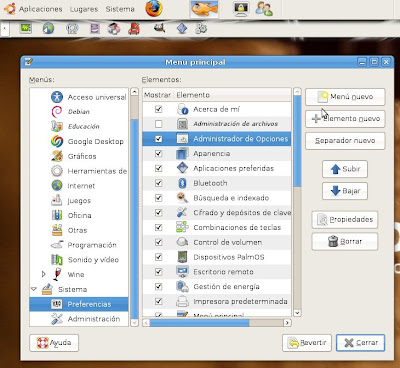Viewport: 400px width, 368px height.
Task: Open Ayuda help
Action: [54, 343]
